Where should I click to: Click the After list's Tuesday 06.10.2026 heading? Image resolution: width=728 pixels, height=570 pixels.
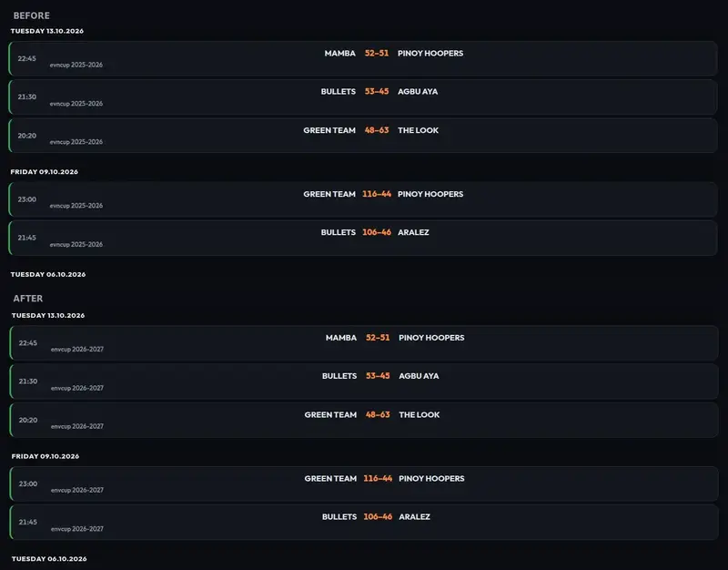coord(49,559)
